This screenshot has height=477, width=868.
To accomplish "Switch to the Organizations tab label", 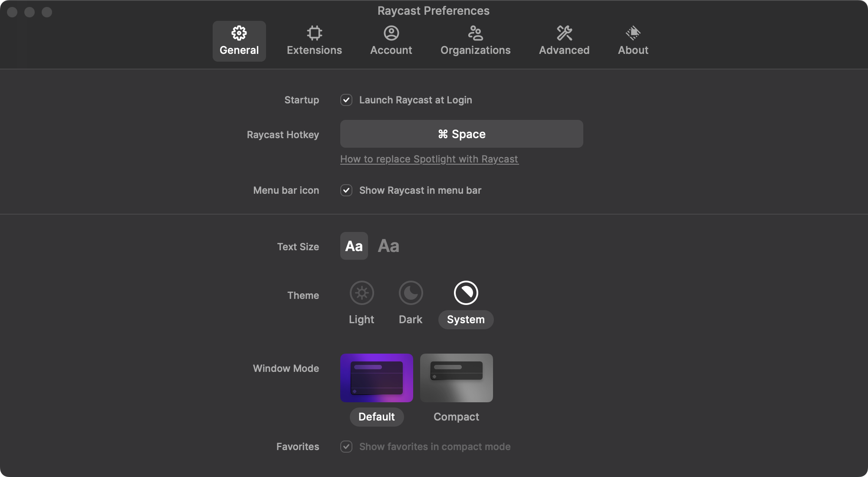I will (x=475, y=50).
